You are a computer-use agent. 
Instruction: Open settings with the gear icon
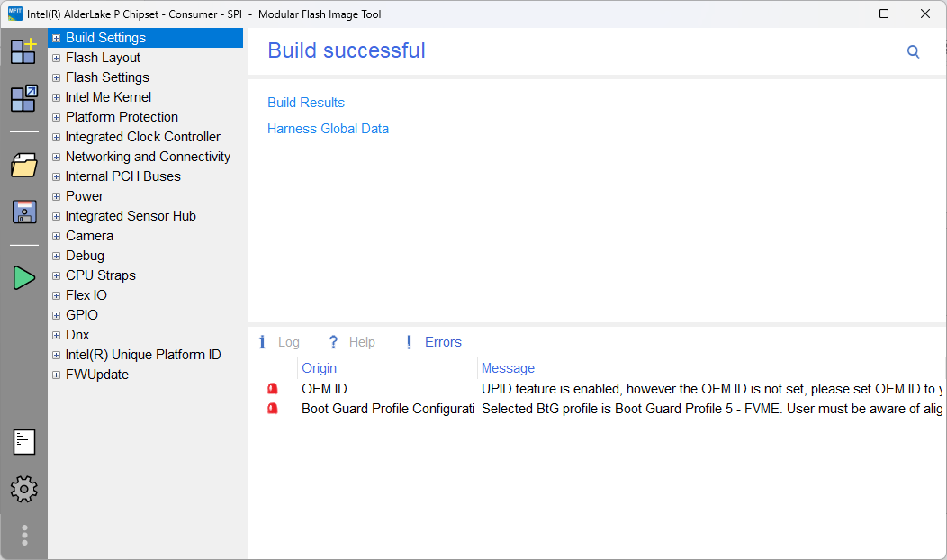click(23, 489)
